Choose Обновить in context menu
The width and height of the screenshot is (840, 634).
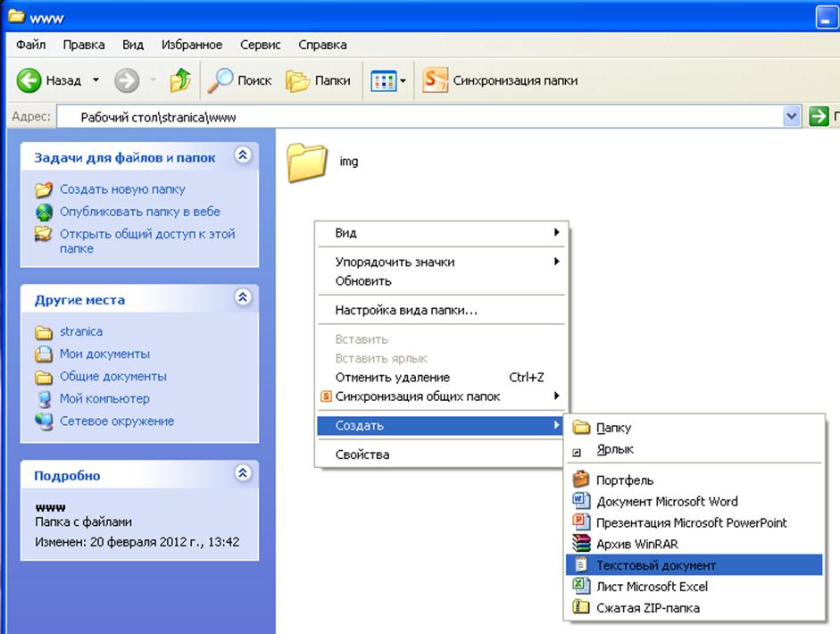(442, 281)
